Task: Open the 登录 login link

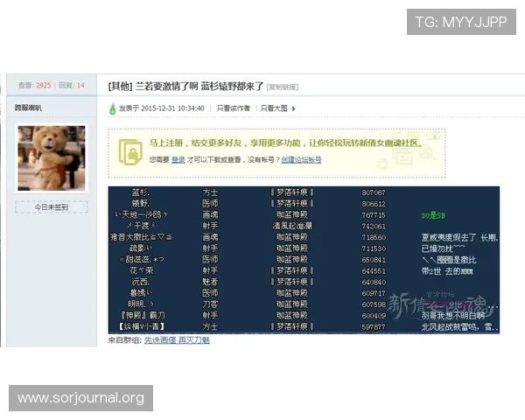Action: (178, 160)
